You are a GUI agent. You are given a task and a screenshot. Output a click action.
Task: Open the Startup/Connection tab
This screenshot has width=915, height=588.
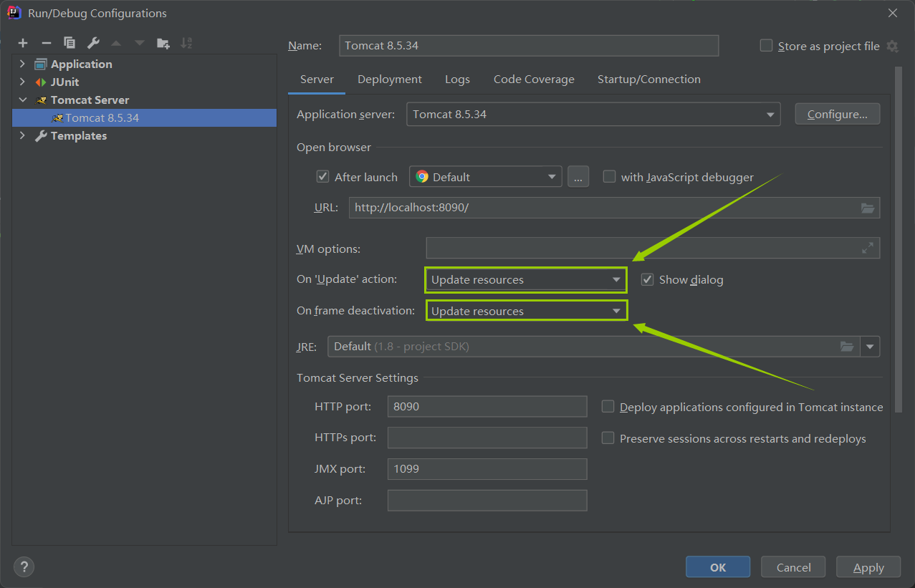pyautogui.click(x=649, y=79)
